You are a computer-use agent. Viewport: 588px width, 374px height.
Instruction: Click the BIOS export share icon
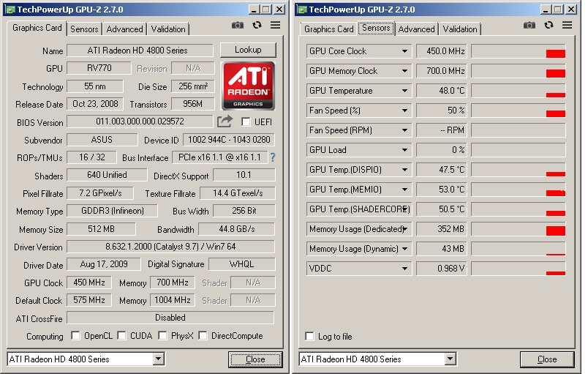(225, 121)
